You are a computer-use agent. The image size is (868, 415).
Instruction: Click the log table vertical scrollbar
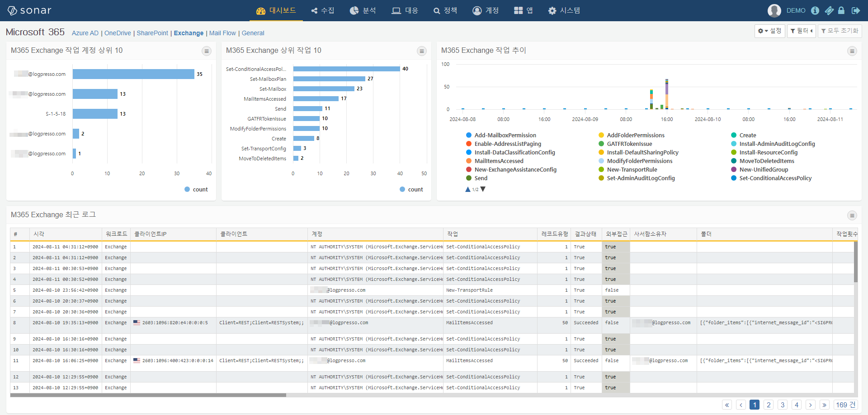click(x=856, y=262)
